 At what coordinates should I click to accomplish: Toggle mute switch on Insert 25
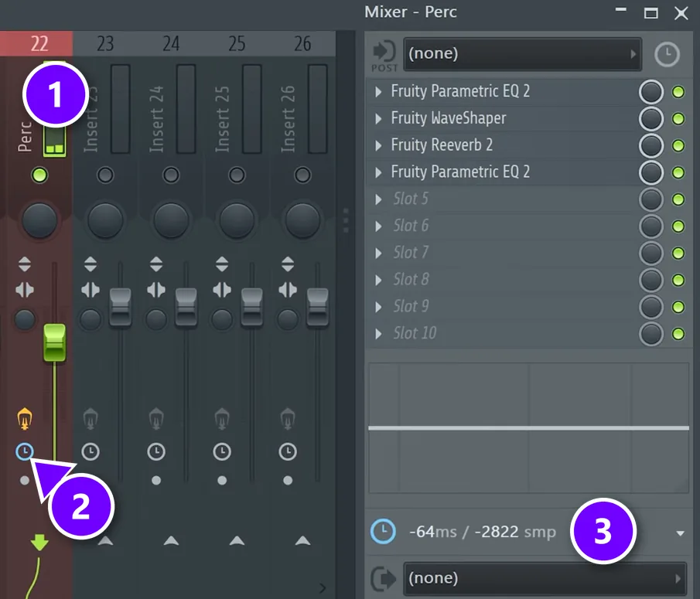click(x=237, y=175)
